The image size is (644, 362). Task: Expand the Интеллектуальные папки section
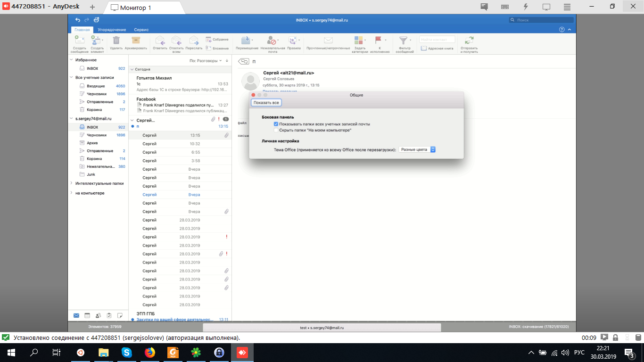[71, 183]
